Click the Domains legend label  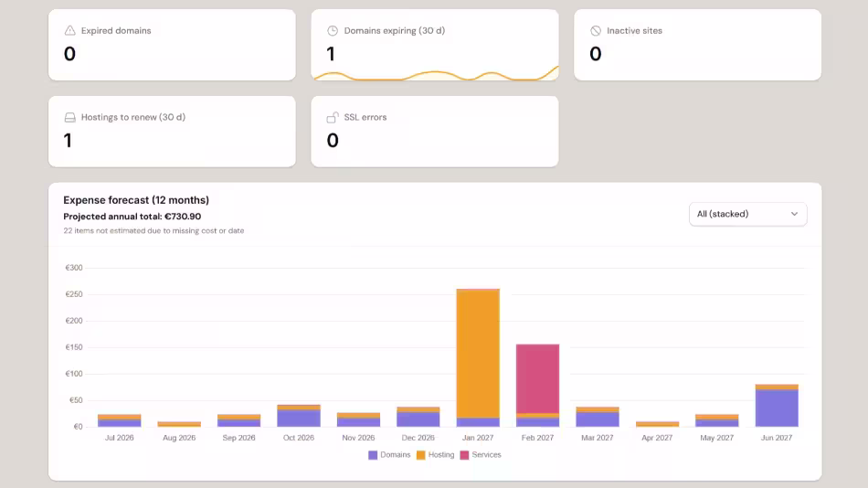tap(396, 455)
